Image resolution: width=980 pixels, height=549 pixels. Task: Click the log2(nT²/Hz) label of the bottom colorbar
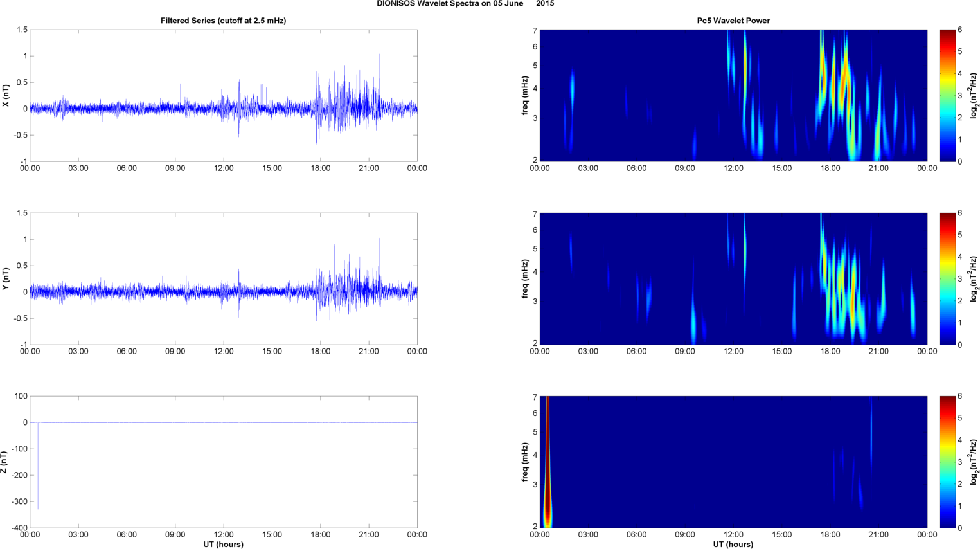(974, 462)
